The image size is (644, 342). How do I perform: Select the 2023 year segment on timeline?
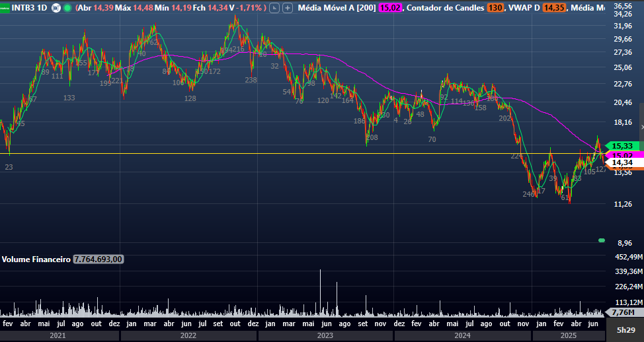point(325,335)
